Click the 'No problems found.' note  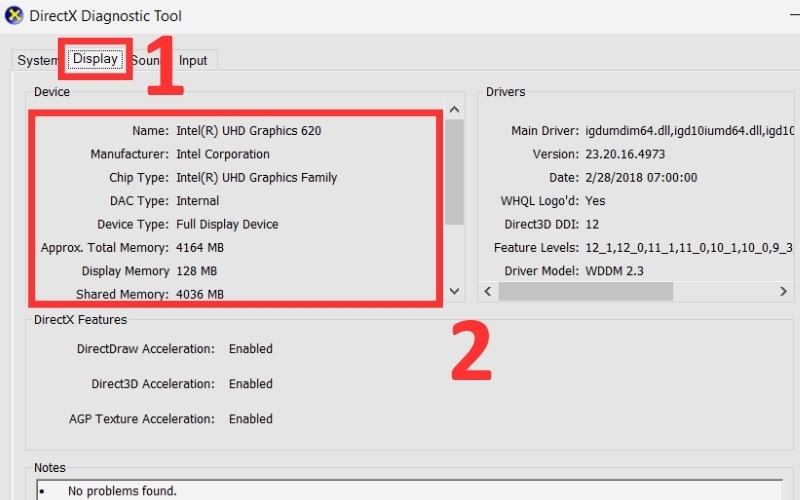click(122, 491)
